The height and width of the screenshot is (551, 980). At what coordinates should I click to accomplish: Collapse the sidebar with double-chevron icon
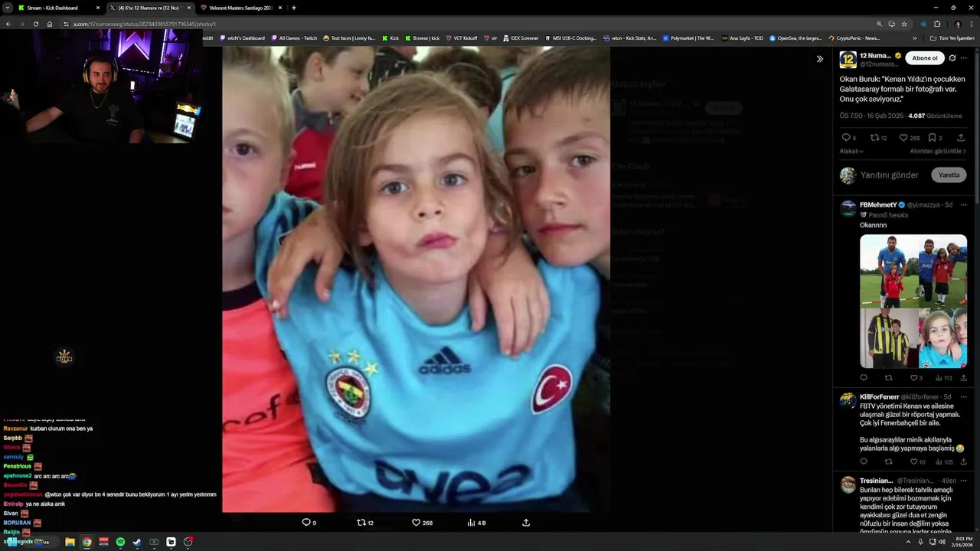point(820,59)
